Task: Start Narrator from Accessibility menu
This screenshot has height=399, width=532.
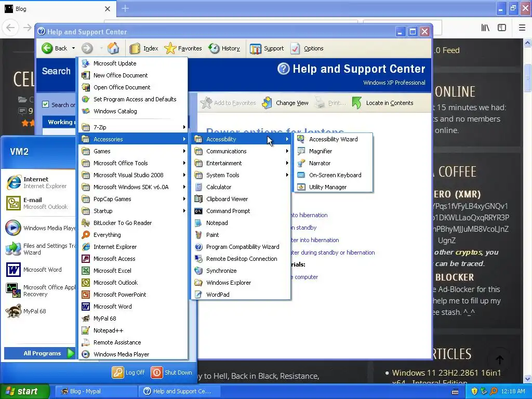Action: click(x=333, y=163)
